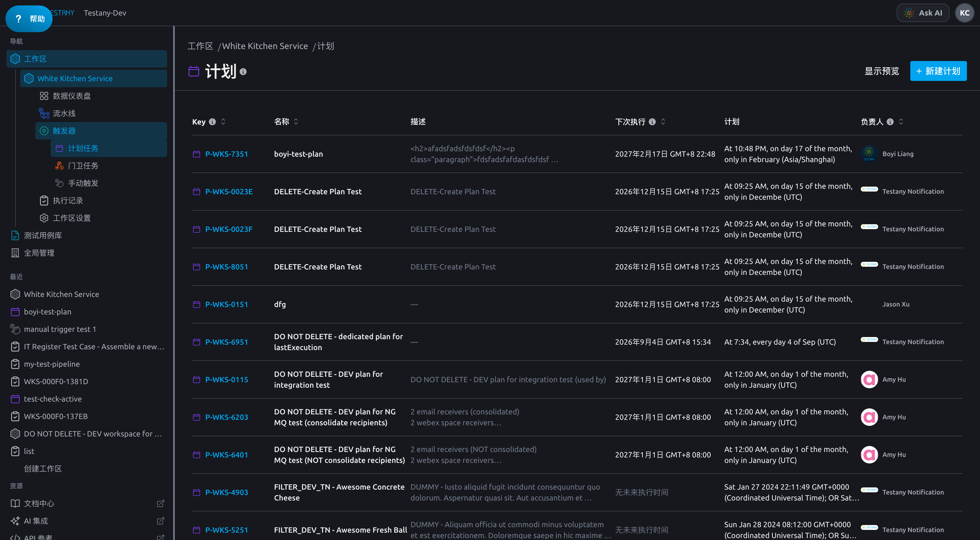Open plan P-WKS-0023E
The height and width of the screenshot is (540, 980).
(x=229, y=192)
